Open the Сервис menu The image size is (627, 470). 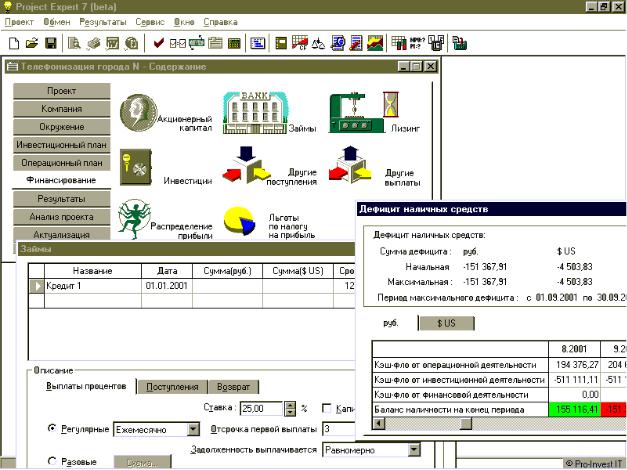[150, 22]
